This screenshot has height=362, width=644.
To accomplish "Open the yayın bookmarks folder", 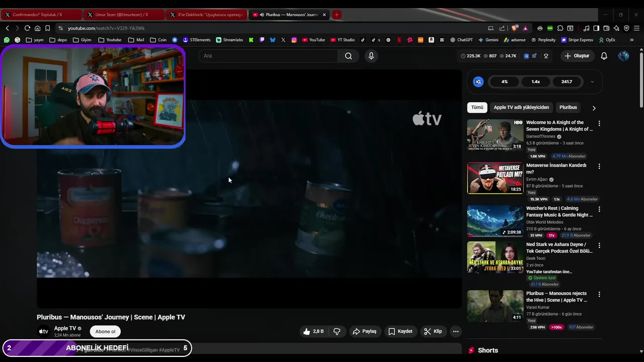I will 35,40.
